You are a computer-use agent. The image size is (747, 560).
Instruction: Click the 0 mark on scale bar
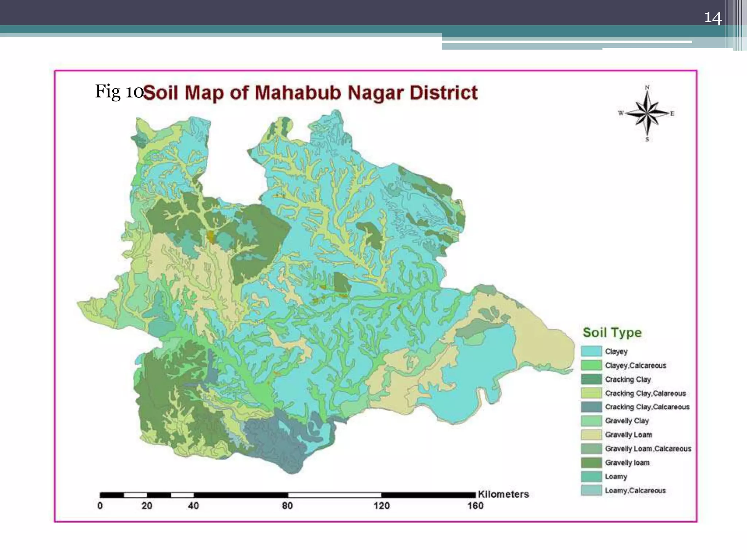click(x=100, y=506)
